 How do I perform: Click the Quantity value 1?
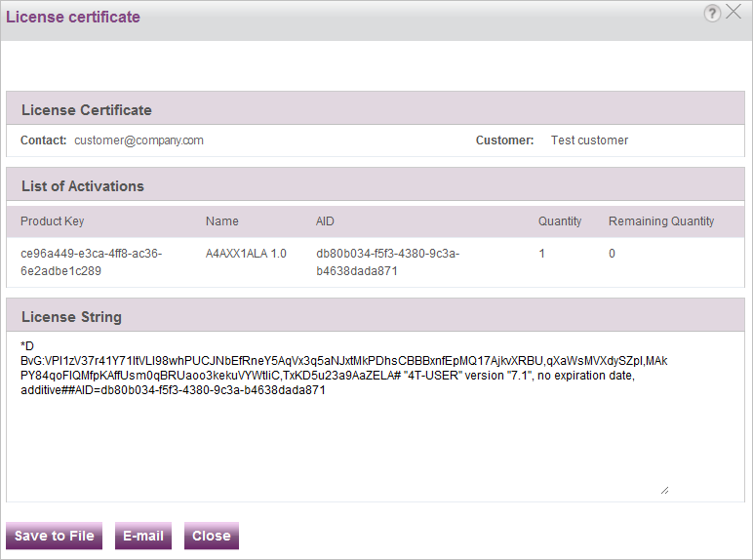tap(541, 254)
